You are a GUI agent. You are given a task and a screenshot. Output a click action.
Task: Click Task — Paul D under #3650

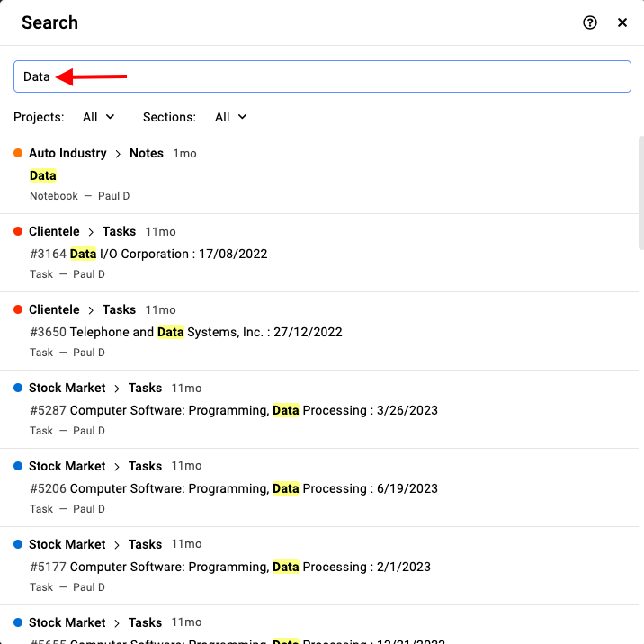point(67,353)
